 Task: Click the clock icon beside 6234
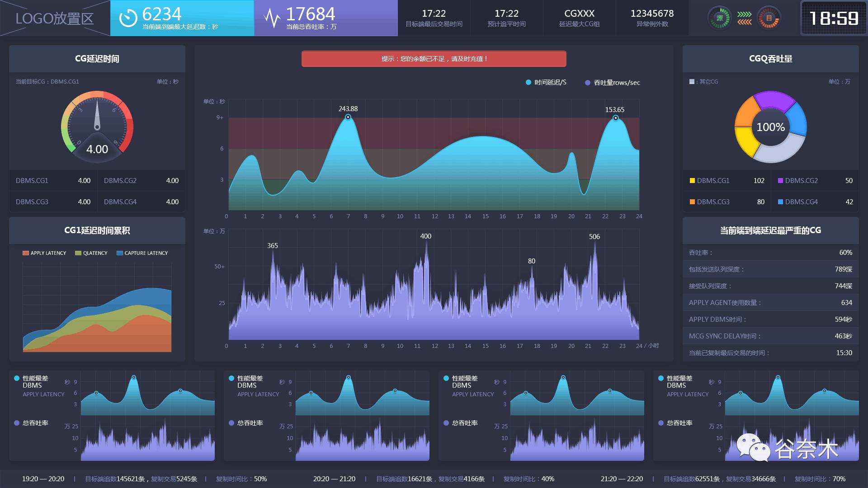point(128,18)
